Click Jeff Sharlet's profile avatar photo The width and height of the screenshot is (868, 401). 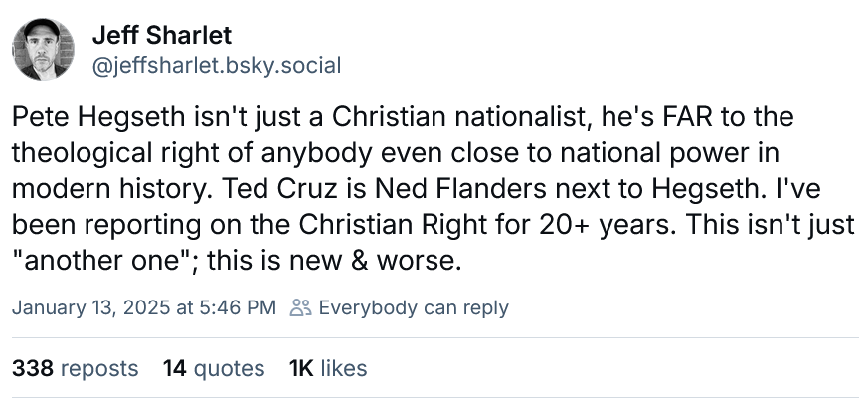[x=41, y=51]
